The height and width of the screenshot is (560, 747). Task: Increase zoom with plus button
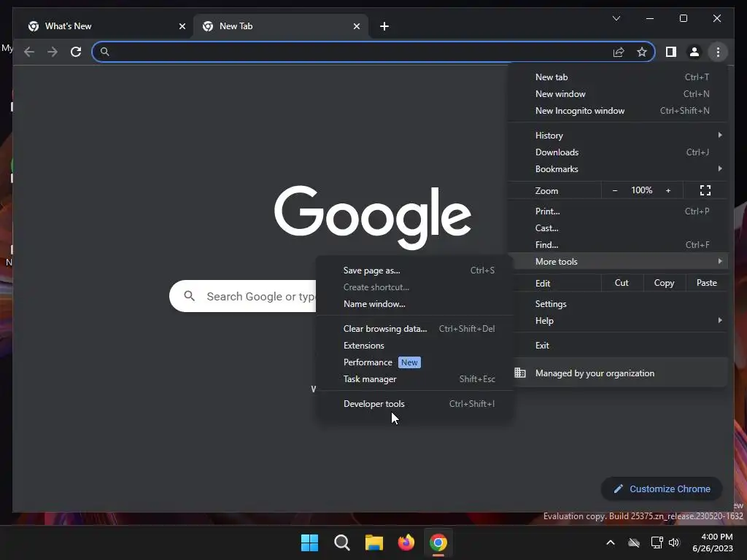point(668,190)
